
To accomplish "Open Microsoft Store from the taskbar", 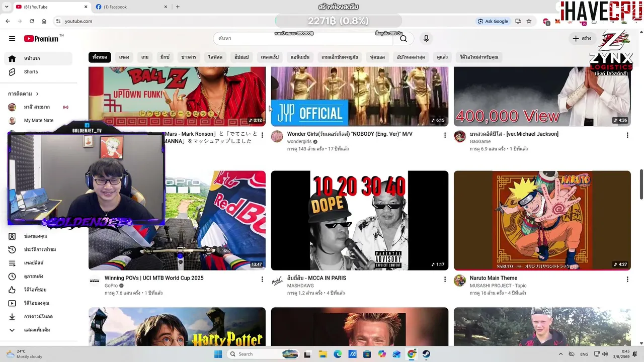I will click(367, 354).
